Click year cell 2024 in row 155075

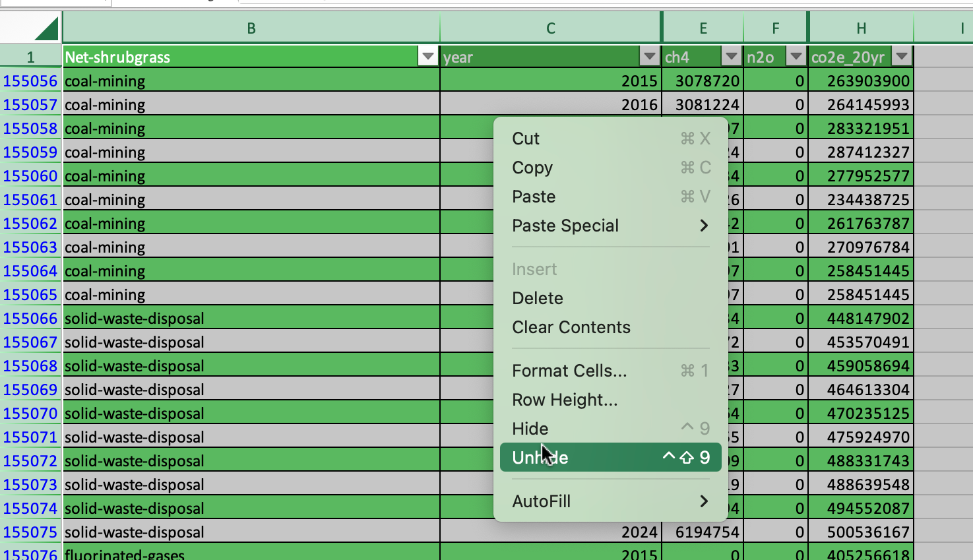click(551, 532)
